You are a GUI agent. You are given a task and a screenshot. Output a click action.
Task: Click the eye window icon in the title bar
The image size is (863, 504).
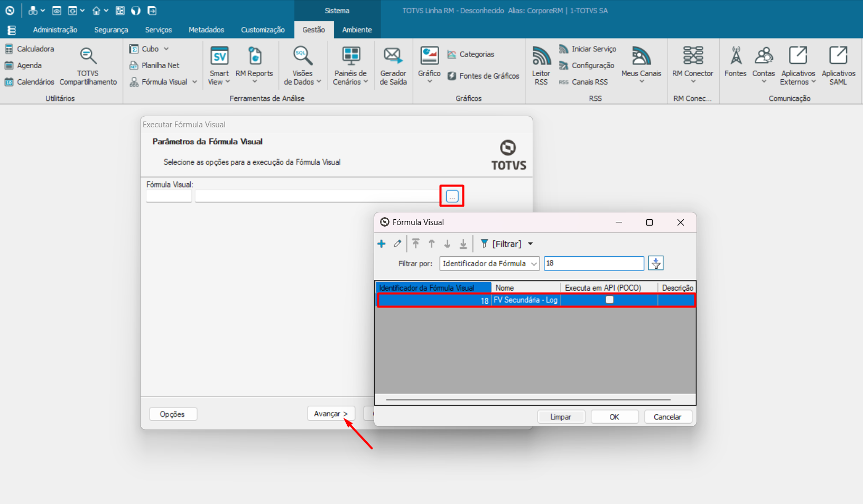point(57,11)
